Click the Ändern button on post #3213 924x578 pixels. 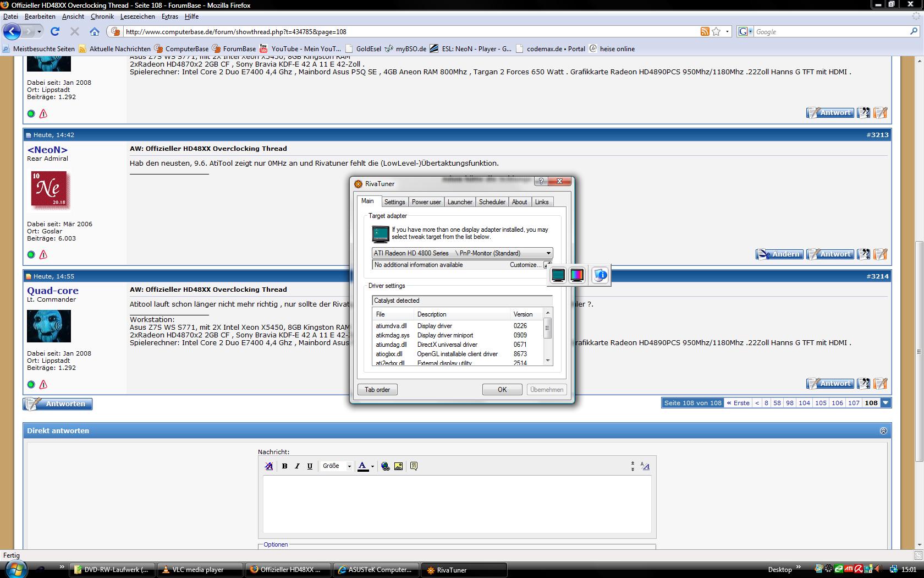[779, 254]
